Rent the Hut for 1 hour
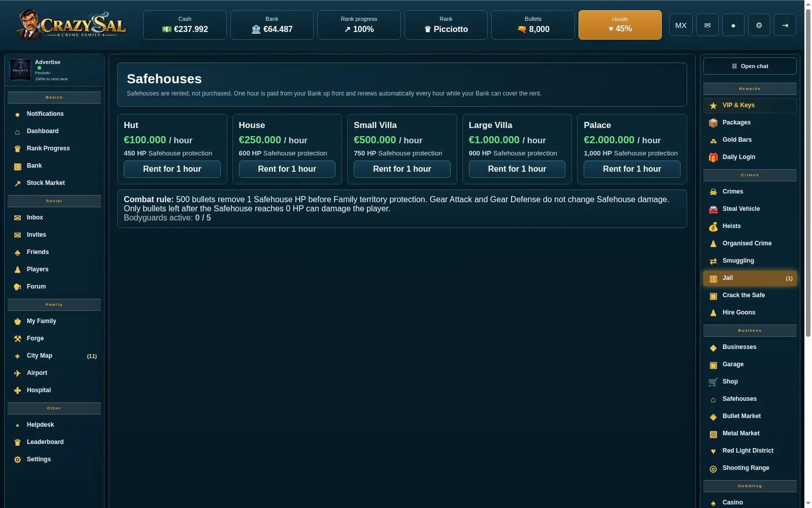Image resolution: width=812 pixels, height=508 pixels. tap(172, 169)
